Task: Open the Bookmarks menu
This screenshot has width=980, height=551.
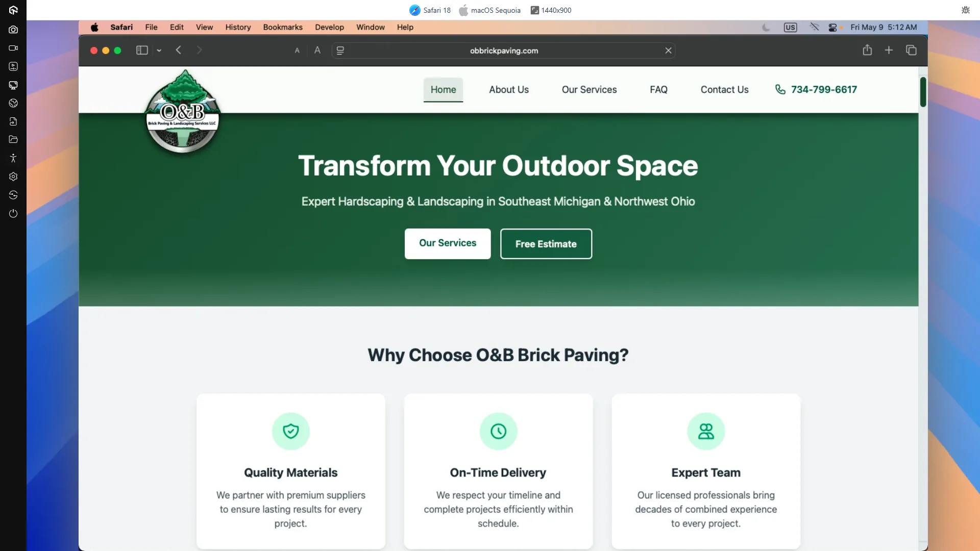Action: point(283,27)
